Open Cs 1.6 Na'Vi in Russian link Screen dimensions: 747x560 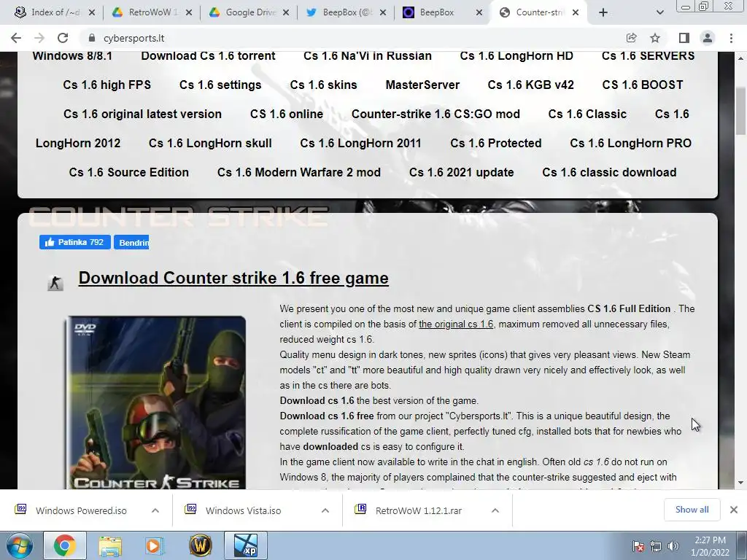click(x=368, y=55)
